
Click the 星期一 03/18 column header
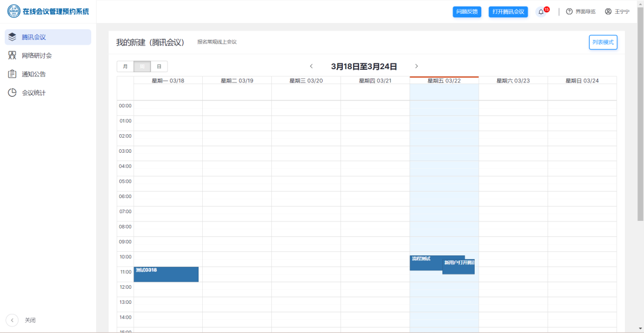(168, 81)
